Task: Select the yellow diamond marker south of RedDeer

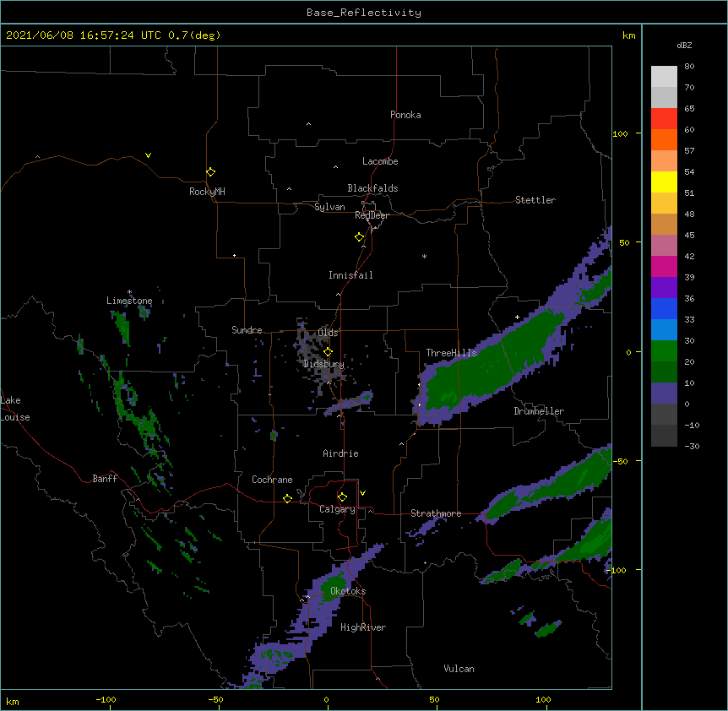Action: point(360,237)
